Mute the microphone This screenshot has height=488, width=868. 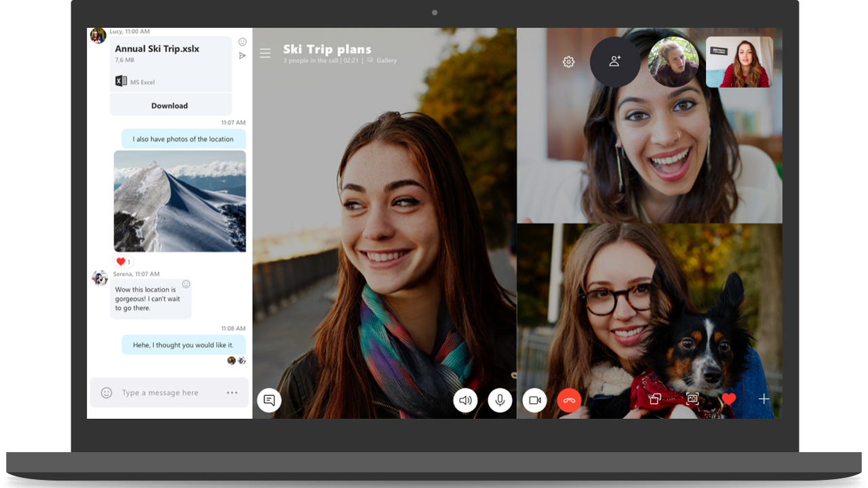[x=500, y=400]
